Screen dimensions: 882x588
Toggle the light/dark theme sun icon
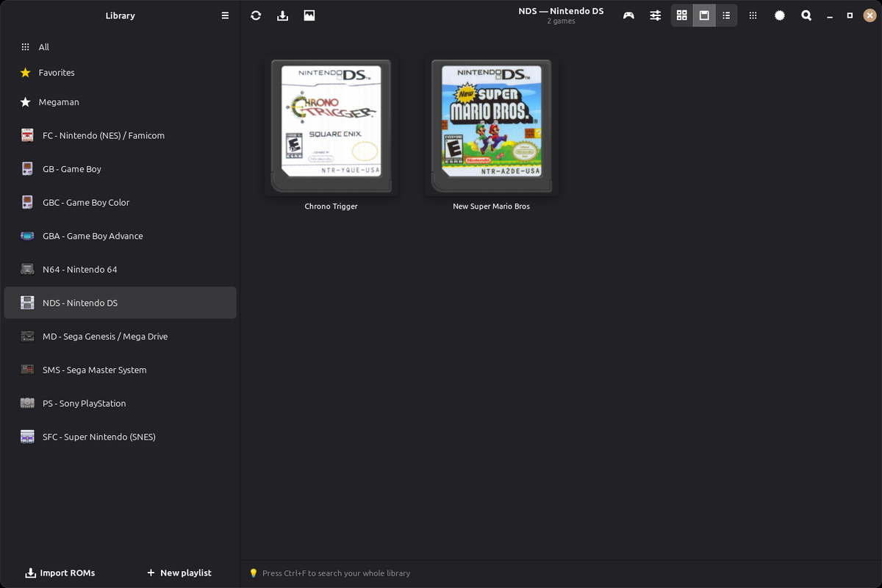[x=780, y=15]
